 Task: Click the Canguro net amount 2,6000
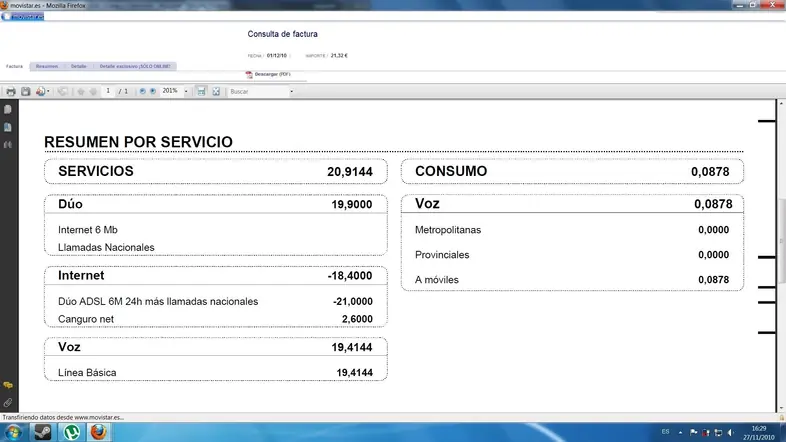coord(357,319)
